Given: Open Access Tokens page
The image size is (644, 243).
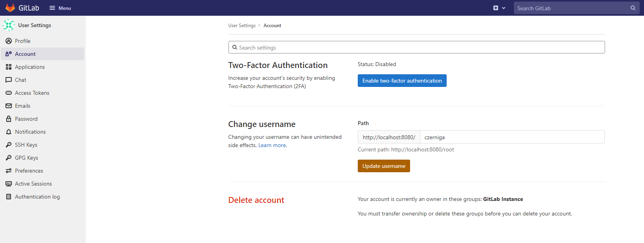Looking at the screenshot, I should 42,93.
